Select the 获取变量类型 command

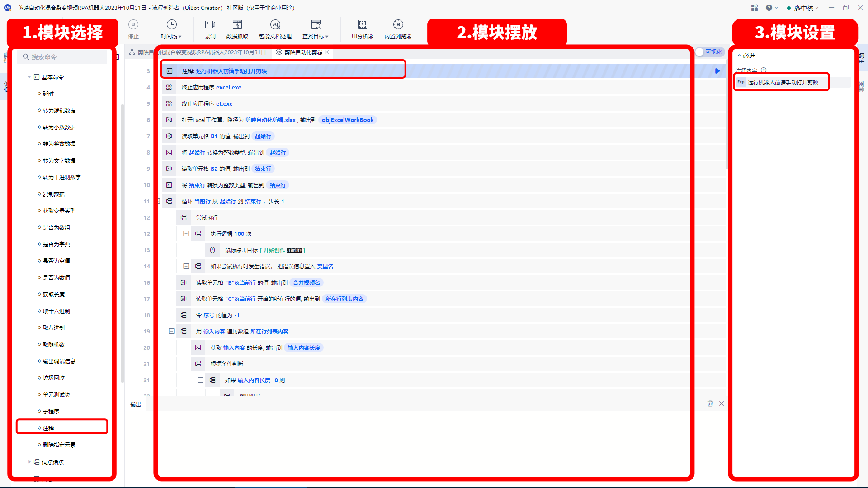(x=59, y=211)
